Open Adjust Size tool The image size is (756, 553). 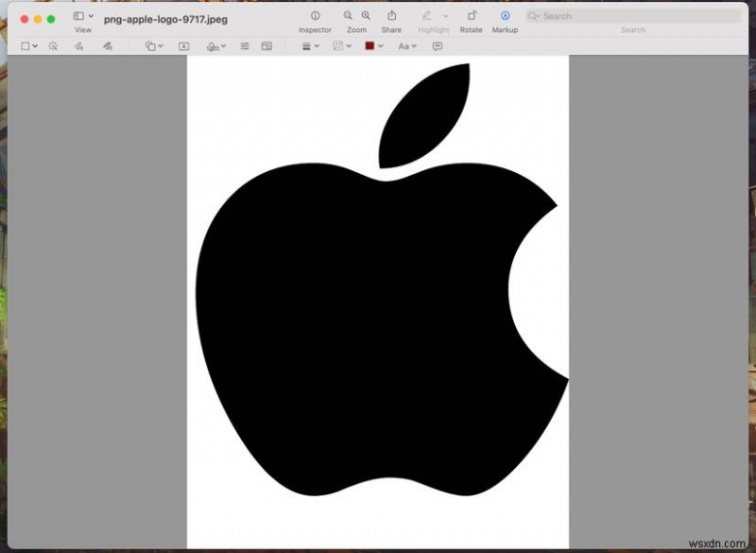coord(266,46)
